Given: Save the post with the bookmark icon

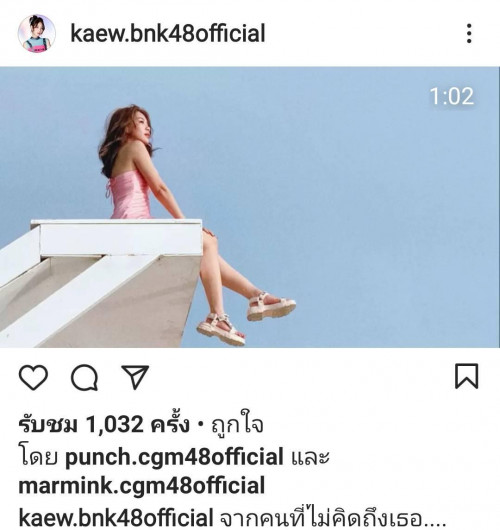Looking at the screenshot, I should 467,376.
